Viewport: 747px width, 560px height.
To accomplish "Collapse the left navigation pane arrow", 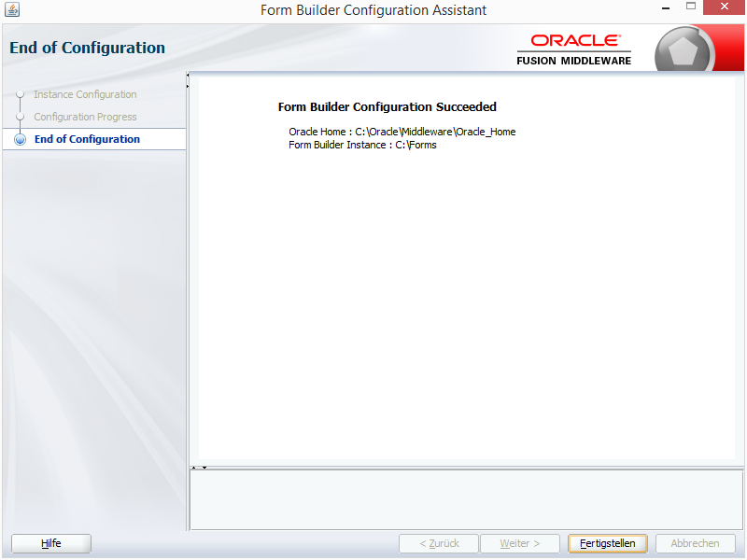I will point(188,76).
